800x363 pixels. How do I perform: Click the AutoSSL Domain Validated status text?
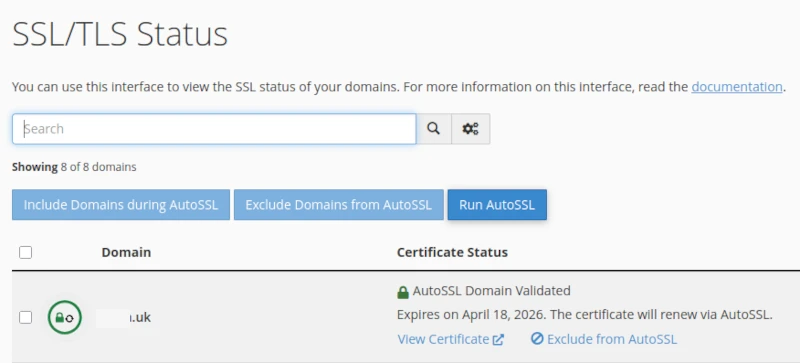[x=491, y=291]
